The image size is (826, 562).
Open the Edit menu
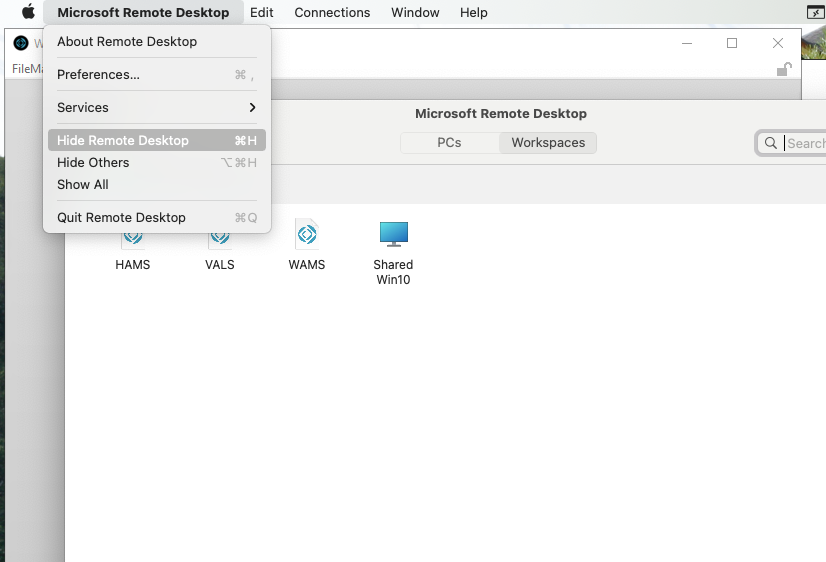pyautogui.click(x=261, y=12)
